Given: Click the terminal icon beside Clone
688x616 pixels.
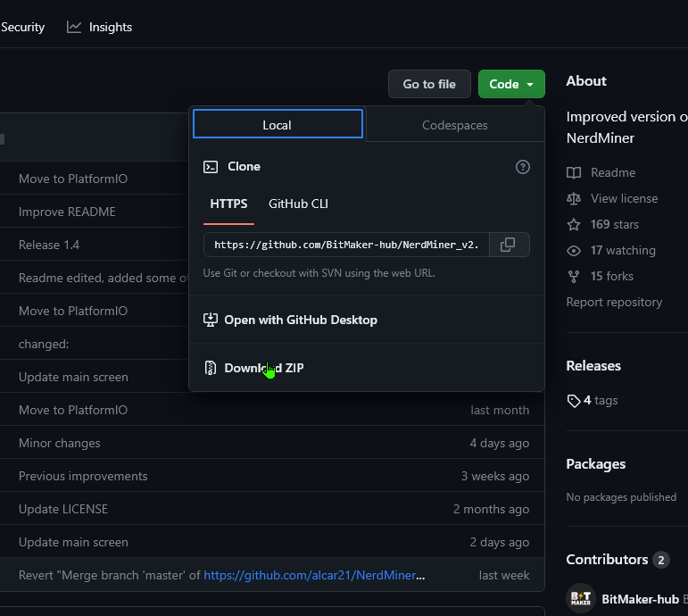Looking at the screenshot, I should point(211,167).
